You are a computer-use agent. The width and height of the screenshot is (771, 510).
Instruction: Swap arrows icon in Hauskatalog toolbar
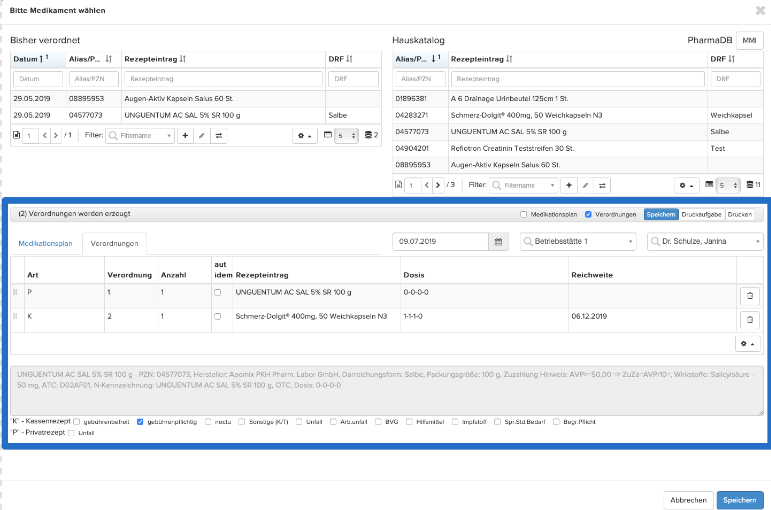[602, 185]
